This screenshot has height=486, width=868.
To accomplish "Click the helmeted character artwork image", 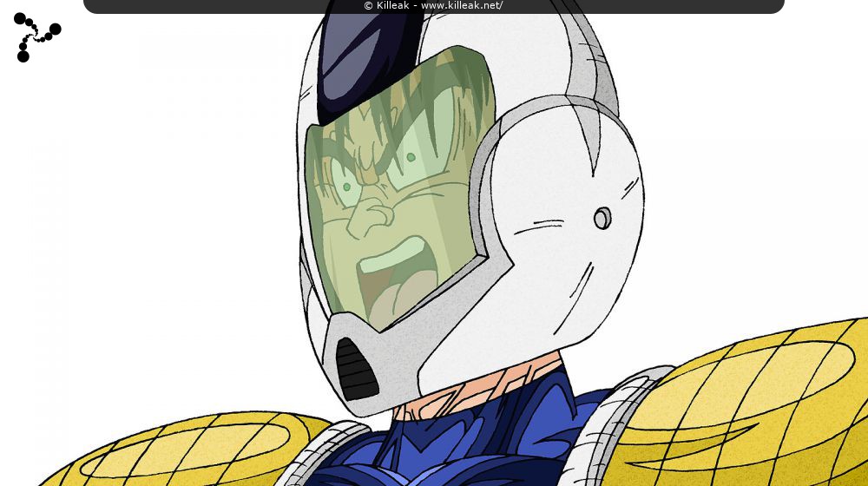I will pyautogui.click(x=434, y=243).
